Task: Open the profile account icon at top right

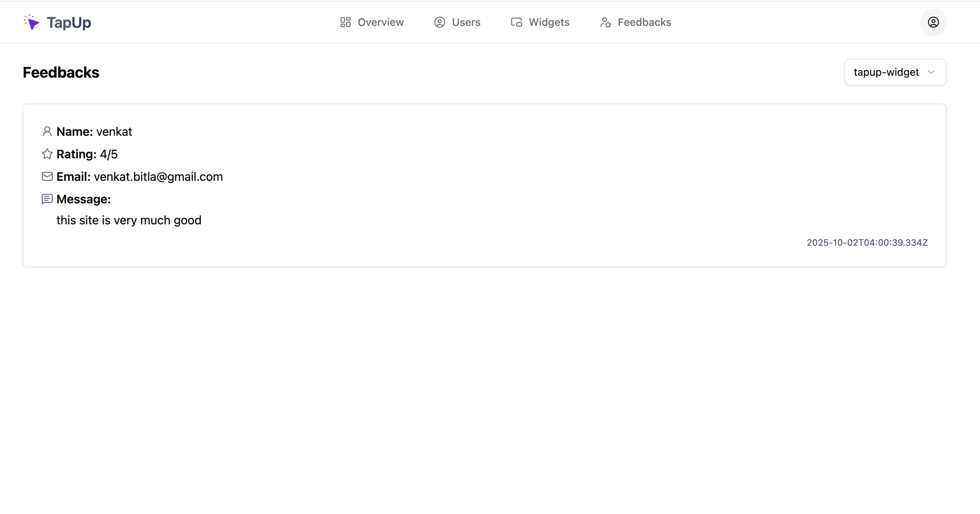Action: point(933,22)
